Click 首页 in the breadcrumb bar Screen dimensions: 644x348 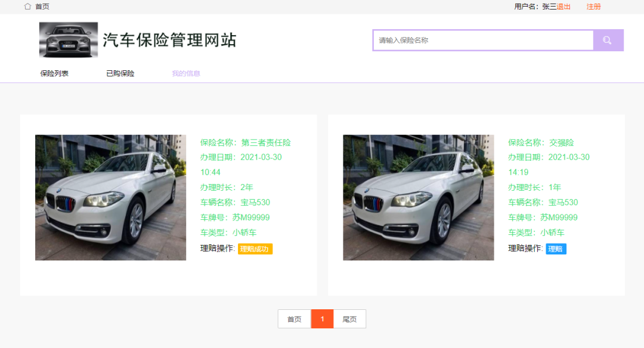42,7
